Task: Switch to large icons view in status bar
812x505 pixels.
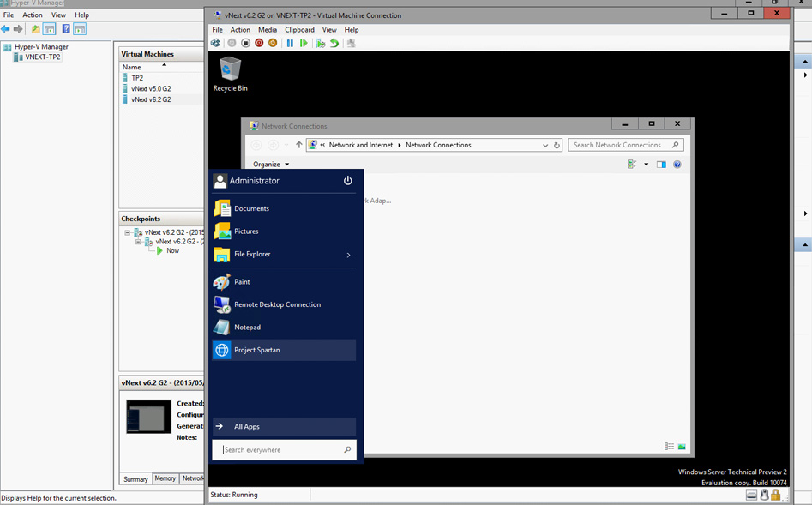Action: click(x=682, y=447)
